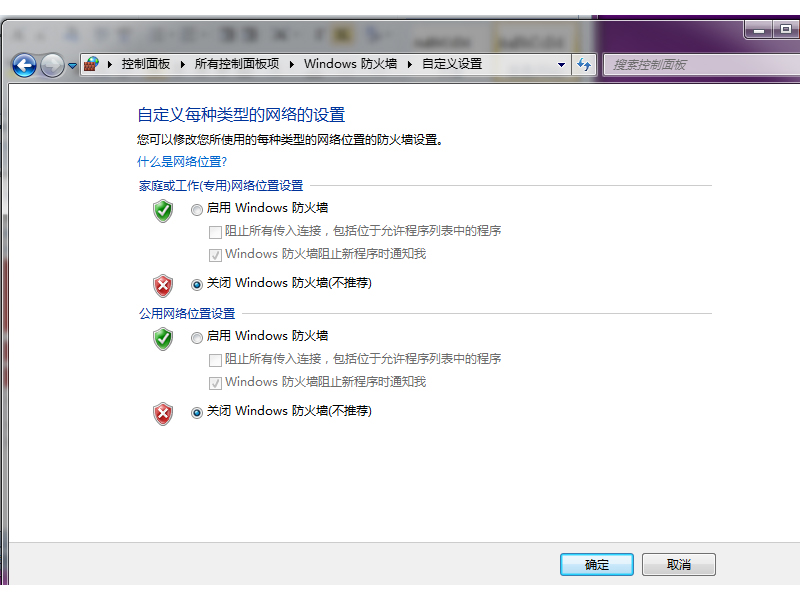Viewport: 800px width, 600px height.
Task: Open the address bar history dropdown
Action: (x=561, y=65)
